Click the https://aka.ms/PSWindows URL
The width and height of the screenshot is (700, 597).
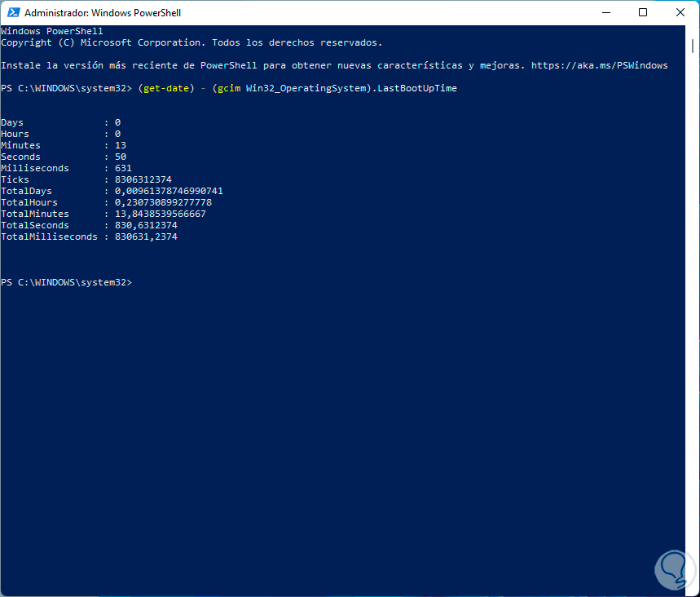(x=599, y=65)
